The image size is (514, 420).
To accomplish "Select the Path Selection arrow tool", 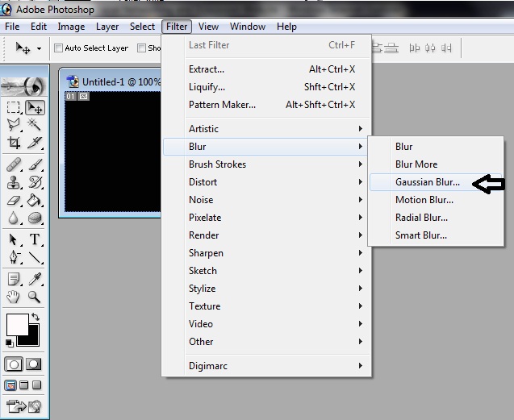I will point(14,239).
